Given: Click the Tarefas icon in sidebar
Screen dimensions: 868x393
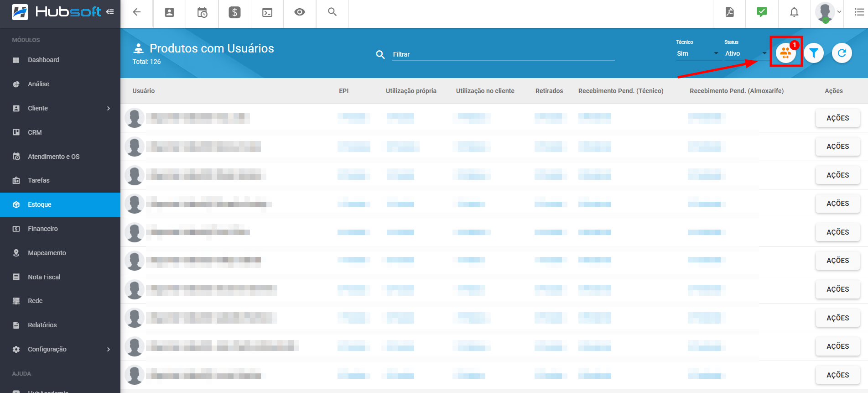Looking at the screenshot, I should pyautogui.click(x=16, y=180).
